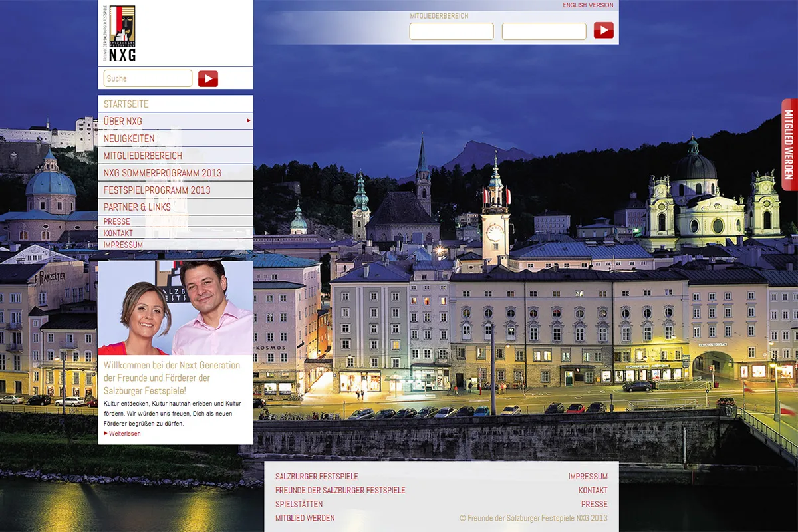798x532 pixels.
Task: Open Presse in the footer
Action: 595,505
